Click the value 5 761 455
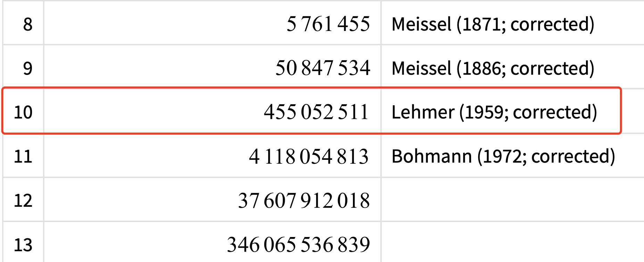Screen dimensions: 644x262 click(x=328, y=24)
